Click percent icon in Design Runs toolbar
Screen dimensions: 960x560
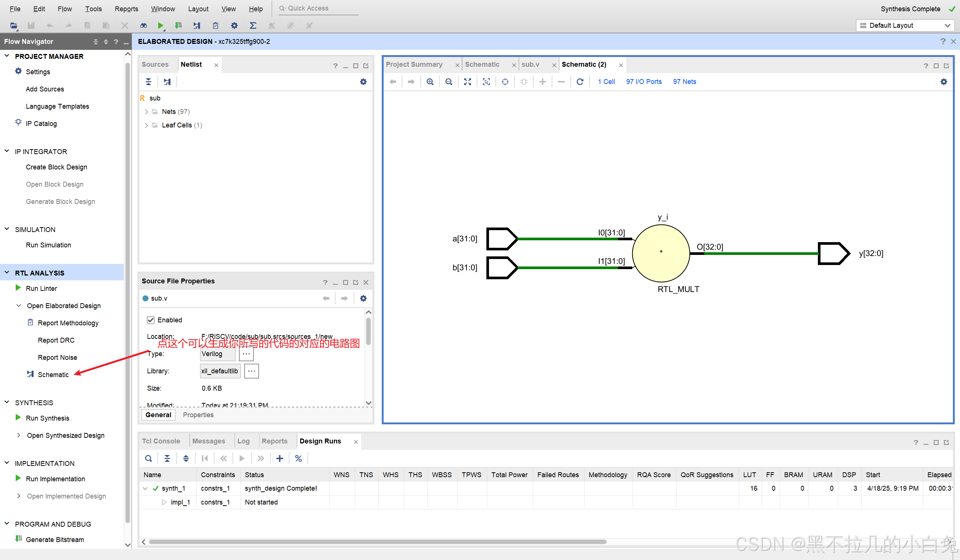[x=298, y=458]
